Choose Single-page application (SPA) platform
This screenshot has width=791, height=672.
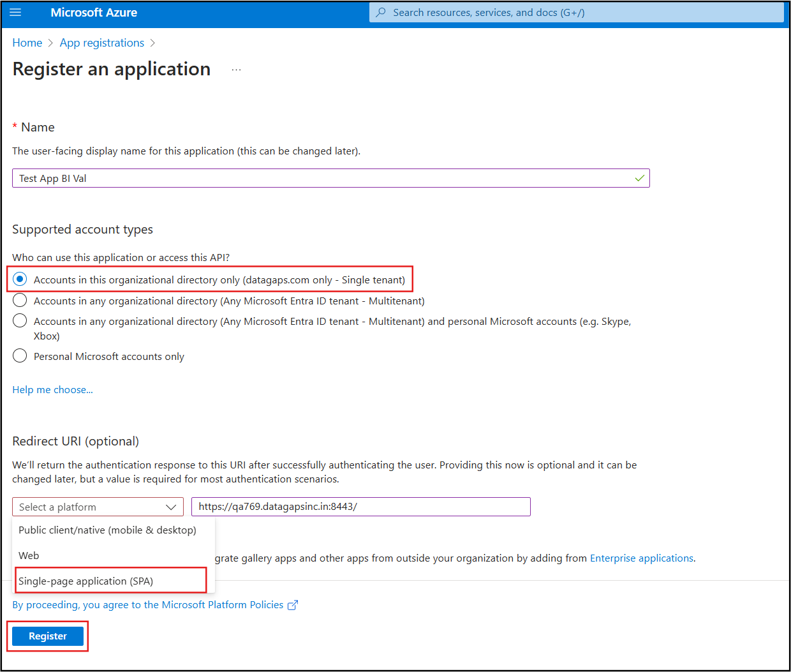coord(86,581)
